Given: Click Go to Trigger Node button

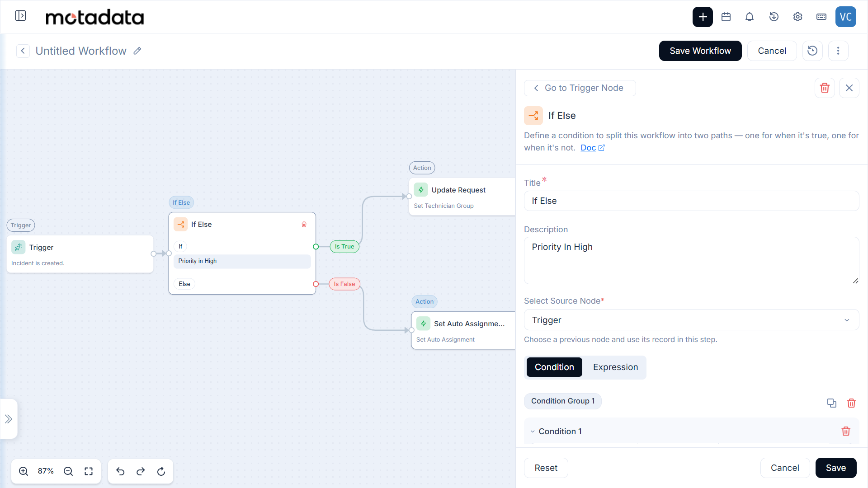Looking at the screenshot, I should [x=580, y=88].
